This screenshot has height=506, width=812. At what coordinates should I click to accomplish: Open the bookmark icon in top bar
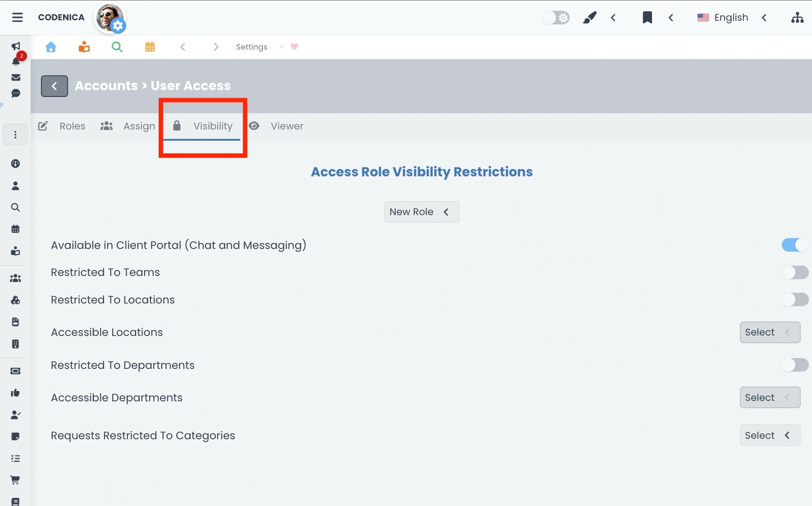click(x=647, y=18)
